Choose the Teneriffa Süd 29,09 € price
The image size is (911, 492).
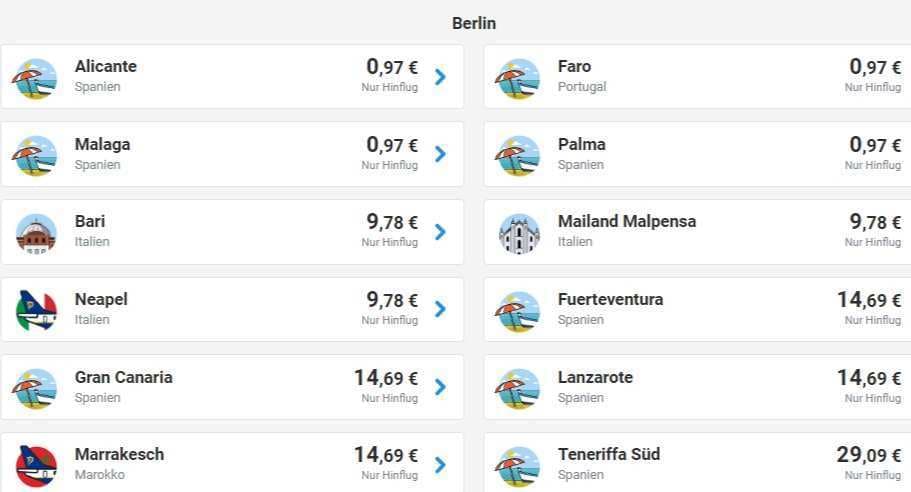click(x=869, y=454)
